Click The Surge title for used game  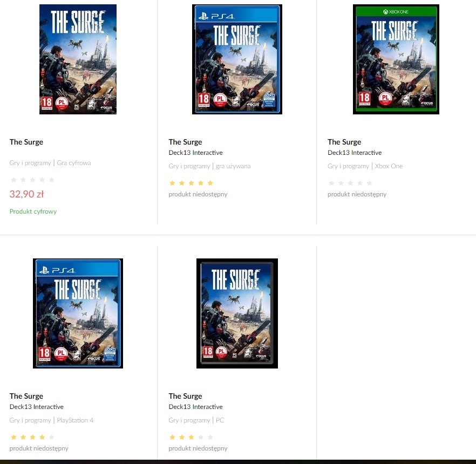coord(186,142)
